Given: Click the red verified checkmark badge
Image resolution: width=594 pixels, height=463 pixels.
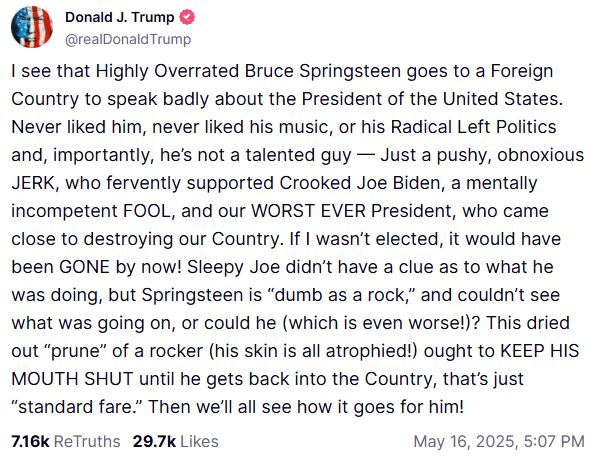Looking at the screenshot, I should click(x=187, y=17).
